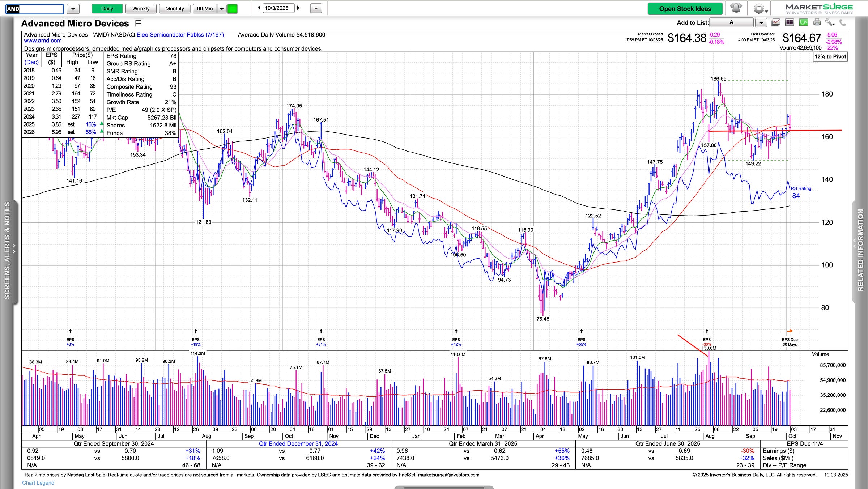Switch chart to Weekly timeframe
The image size is (868, 489).
click(x=141, y=9)
